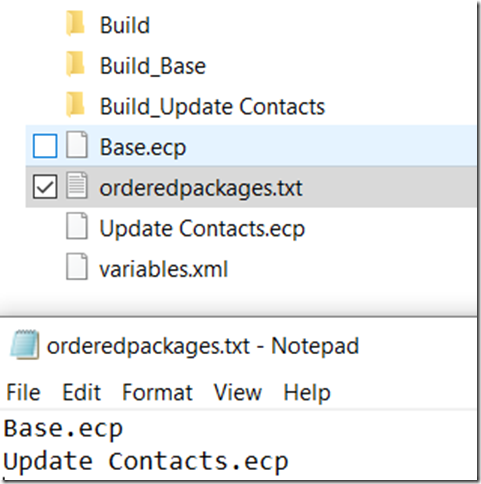481x484 pixels.
Task: Place cursor at end of Update Contacts.ecp line
Action: (x=289, y=462)
